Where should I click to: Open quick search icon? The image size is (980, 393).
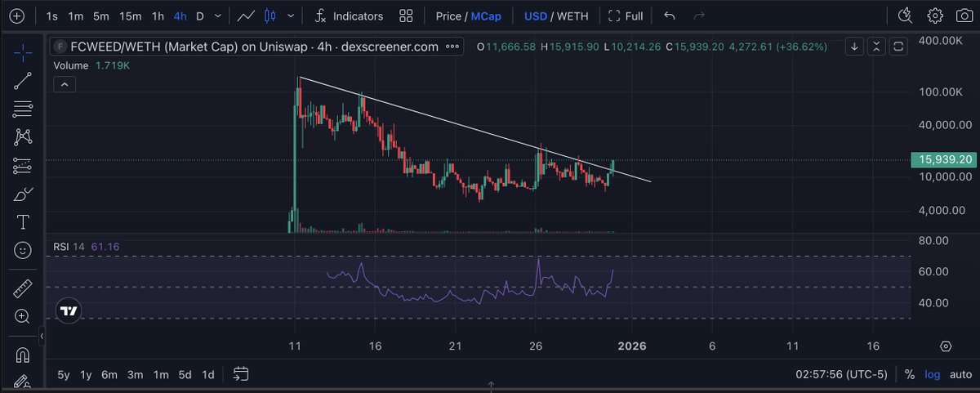[905, 16]
